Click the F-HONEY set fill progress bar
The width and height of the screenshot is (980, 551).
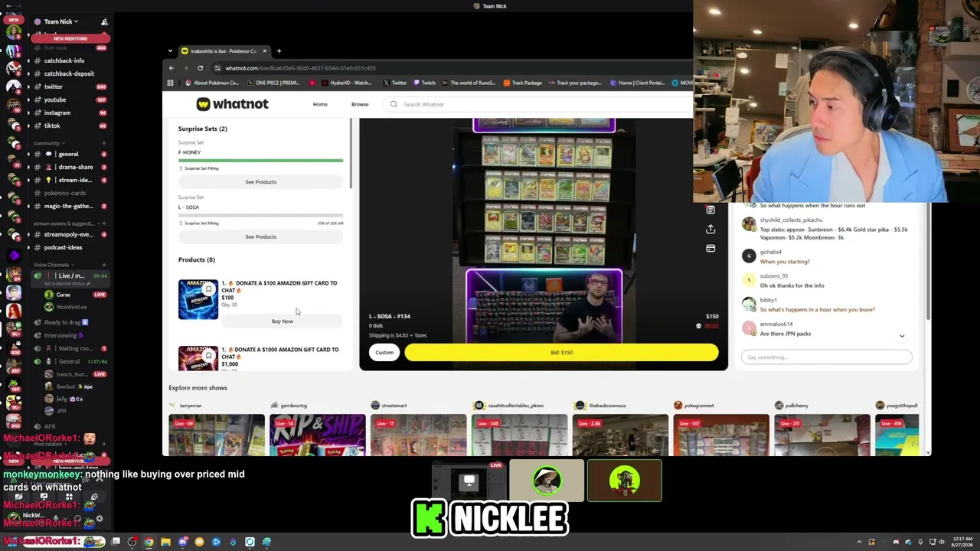click(x=260, y=161)
